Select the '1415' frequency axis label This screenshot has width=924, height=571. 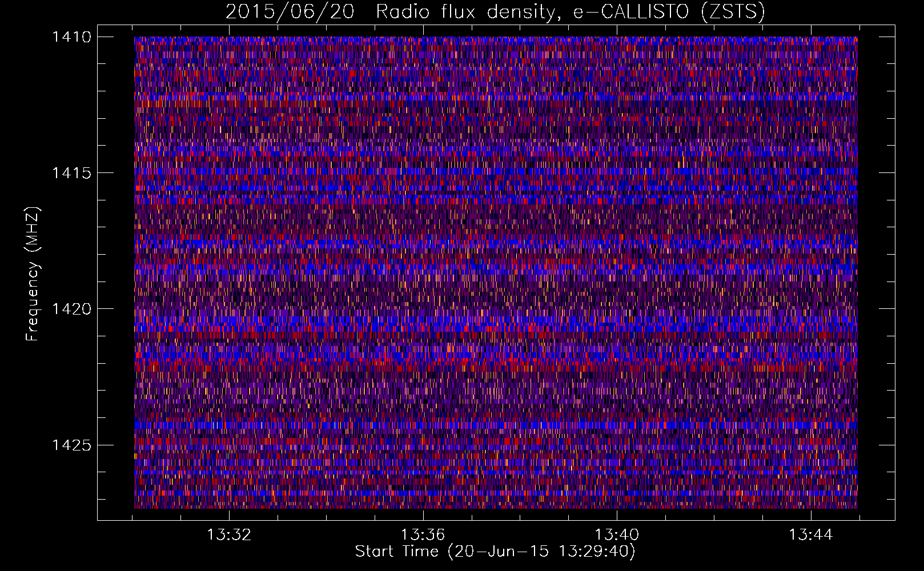click(71, 173)
